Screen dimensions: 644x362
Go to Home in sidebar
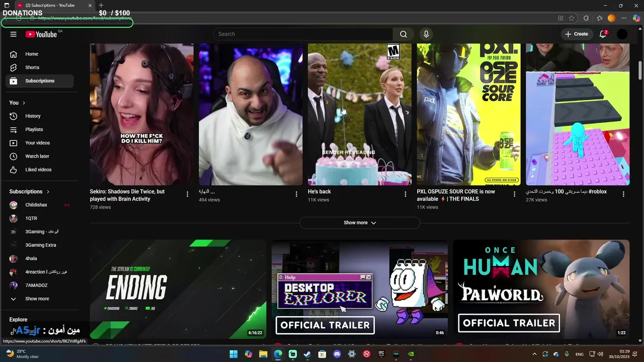coord(40,54)
